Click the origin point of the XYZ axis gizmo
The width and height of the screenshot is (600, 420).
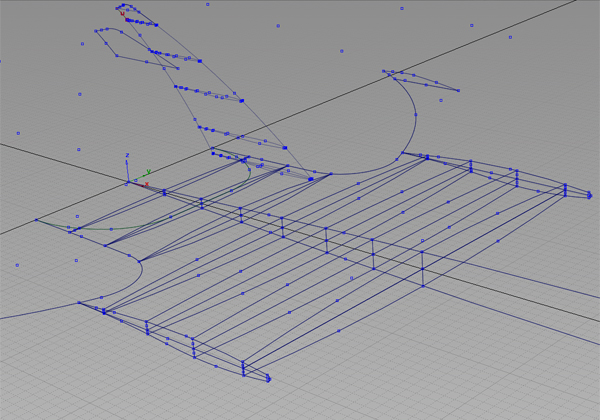[128, 181]
